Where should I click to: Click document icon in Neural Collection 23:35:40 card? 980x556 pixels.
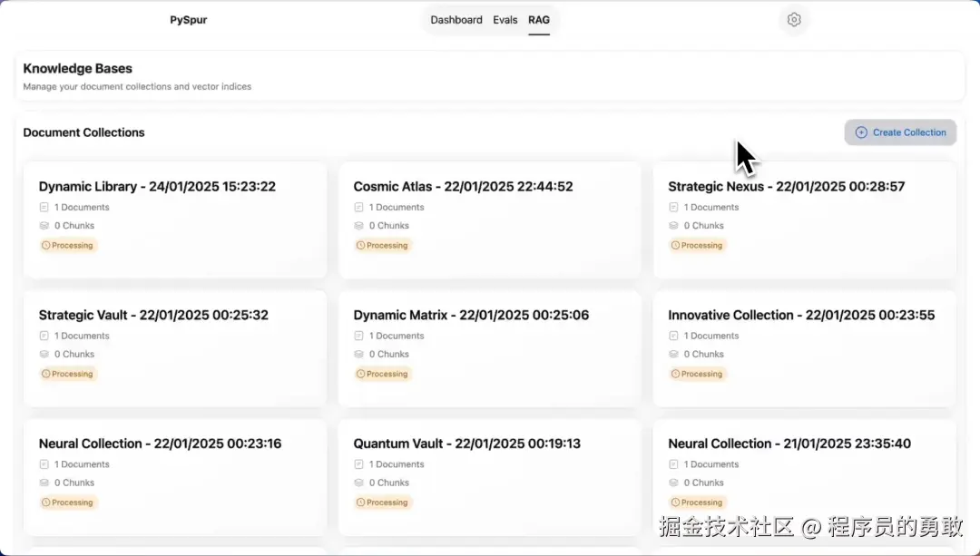pyautogui.click(x=673, y=464)
